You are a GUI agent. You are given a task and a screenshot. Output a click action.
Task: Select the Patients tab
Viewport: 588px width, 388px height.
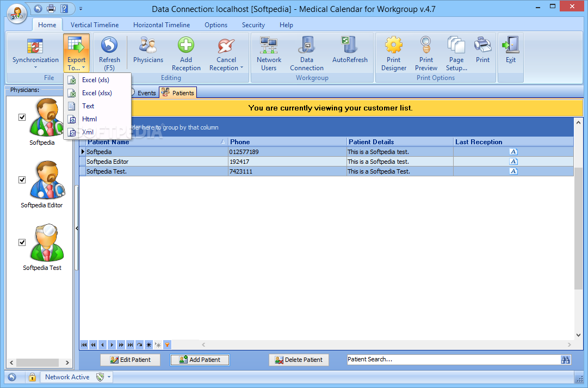coord(178,93)
